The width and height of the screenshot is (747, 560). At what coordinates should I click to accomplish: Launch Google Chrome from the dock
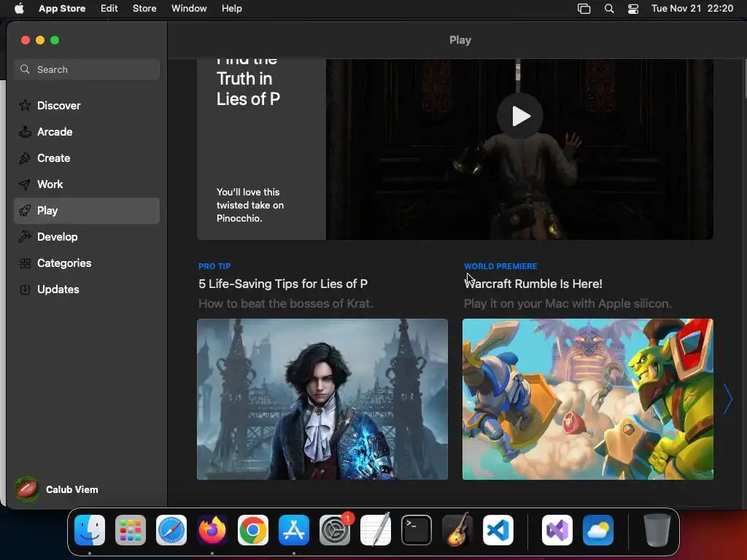tap(253, 530)
